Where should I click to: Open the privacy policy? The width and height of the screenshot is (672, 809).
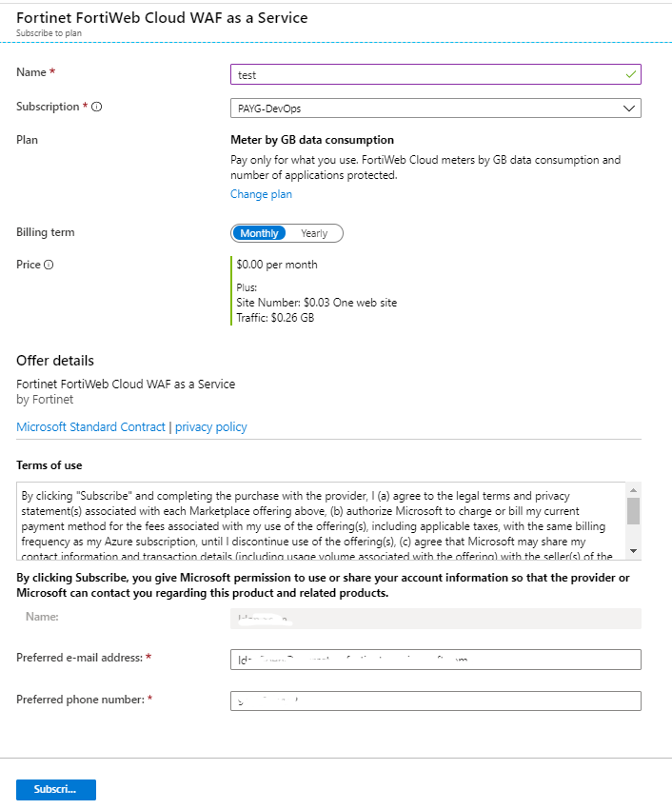(210, 426)
